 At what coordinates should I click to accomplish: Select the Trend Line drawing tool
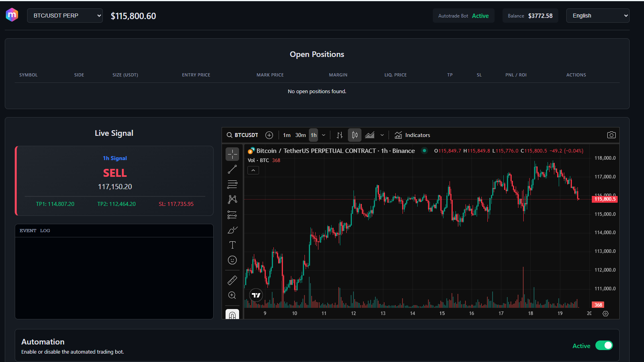pyautogui.click(x=232, y=169)
